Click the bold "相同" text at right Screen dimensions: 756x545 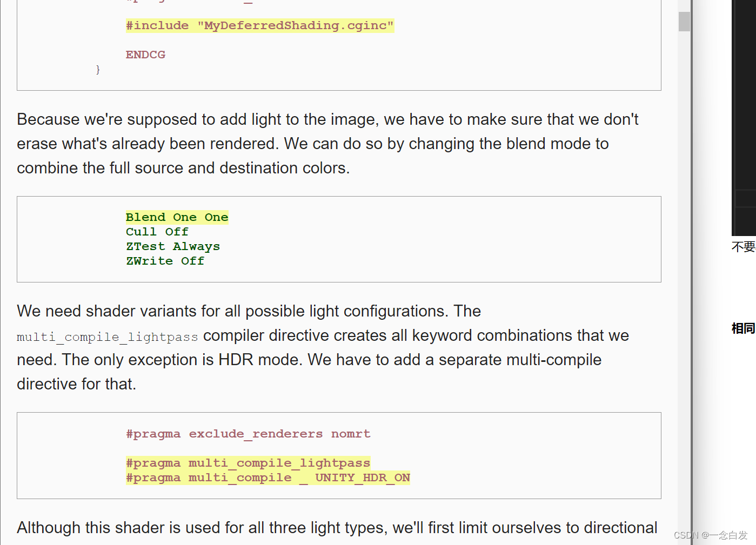(743, 328)
